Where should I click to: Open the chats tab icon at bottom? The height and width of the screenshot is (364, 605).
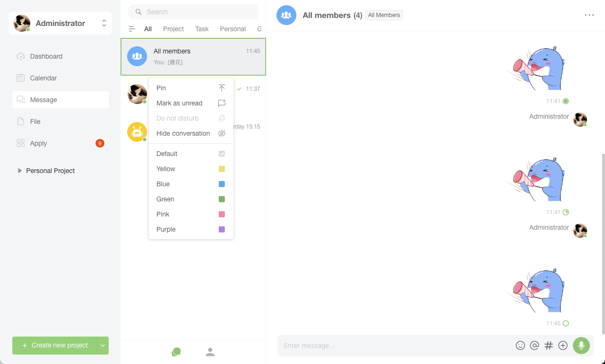[176, 352]
